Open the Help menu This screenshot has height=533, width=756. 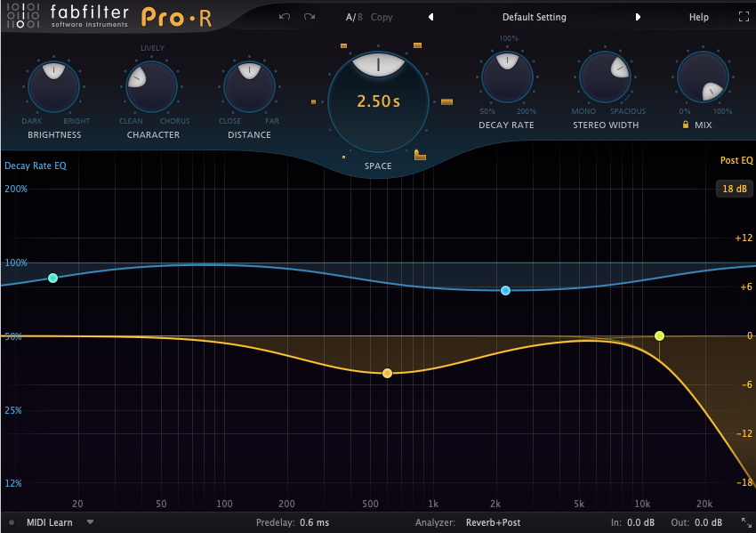point(698,17)
